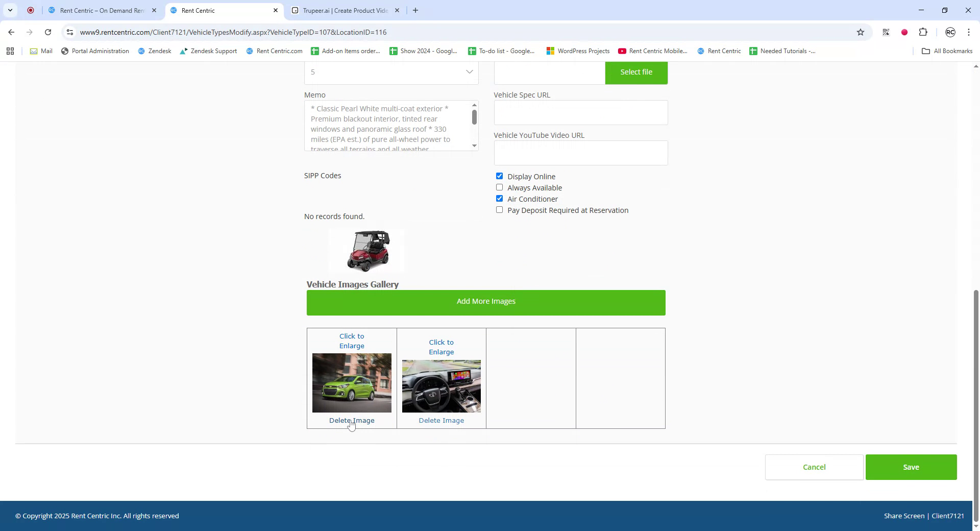Screen dimensions: 980x531
Task: Delete the green car image
Action: [x=352, y=420]
